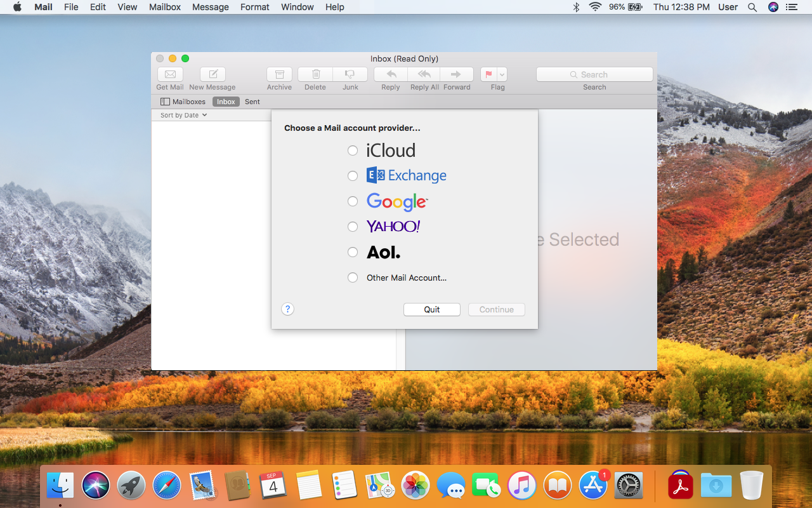This screenshot has width=812, height=508.
Task: Open the Message menu
Action: tap(211, 7)
